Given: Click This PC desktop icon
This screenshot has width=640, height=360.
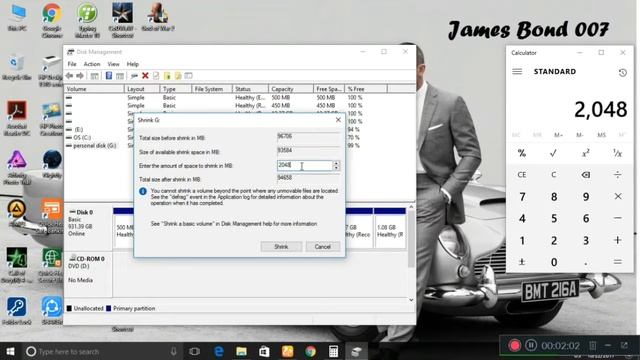Looking at the screenshot, I should 17,18.
